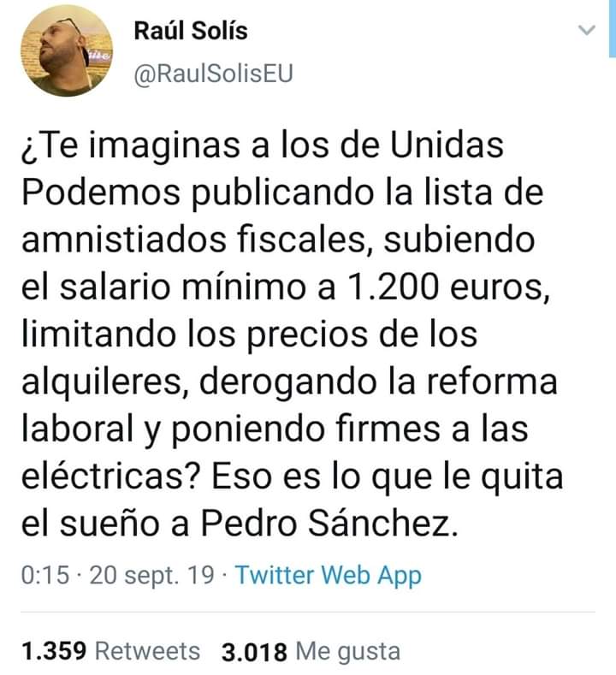
Task: Click reforma at end of tweet line
Action: pyautogui.click(x=492, y=382)
